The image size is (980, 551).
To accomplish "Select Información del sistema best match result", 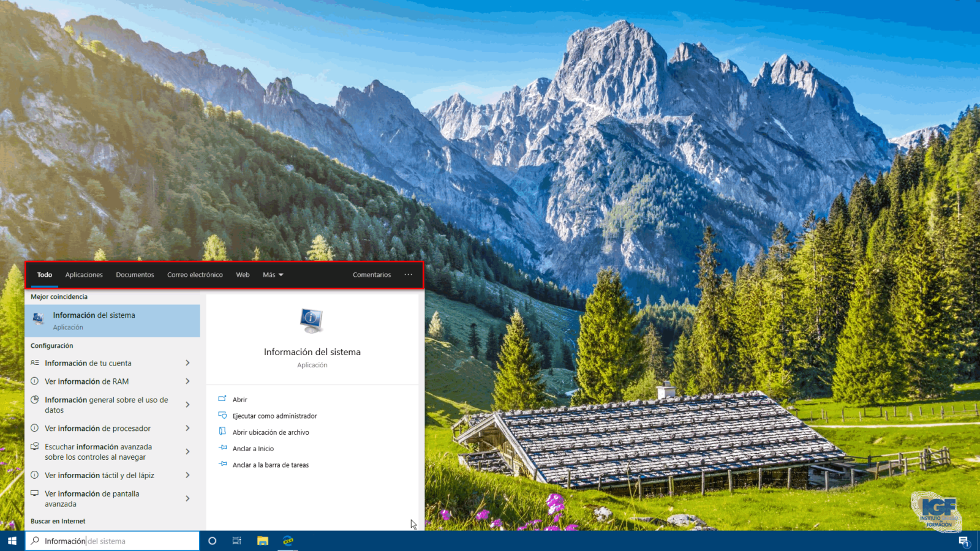I will tap(112, 321).
